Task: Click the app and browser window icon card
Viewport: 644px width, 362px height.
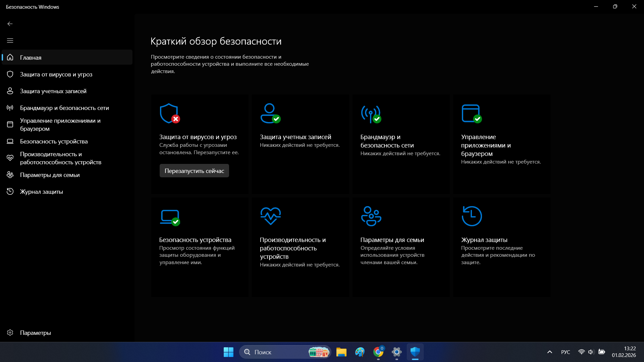Action: [472, 114]
